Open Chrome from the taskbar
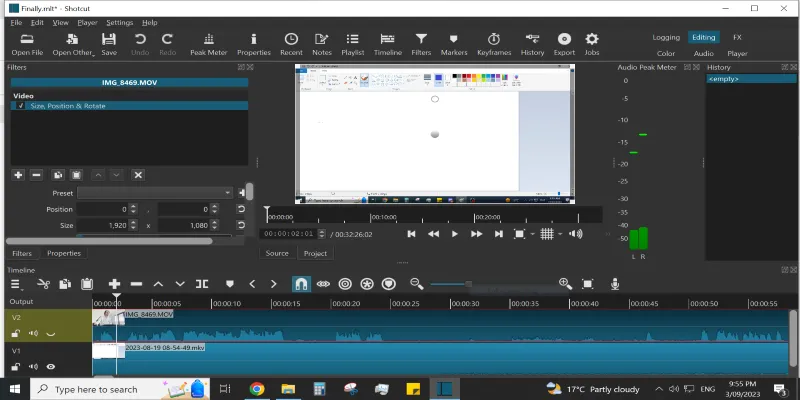This screenshot has width=800, height=400. pyautogui.click(x=257, y=389)
